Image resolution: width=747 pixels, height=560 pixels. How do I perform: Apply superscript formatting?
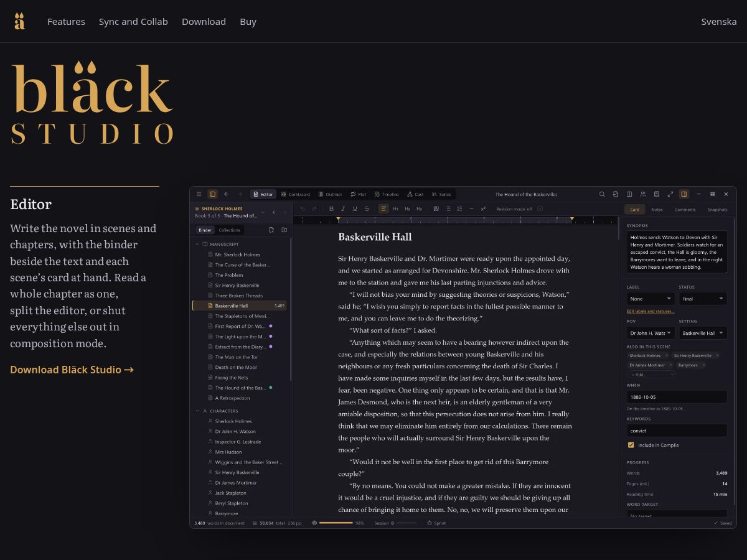click(x=483, y=208)
